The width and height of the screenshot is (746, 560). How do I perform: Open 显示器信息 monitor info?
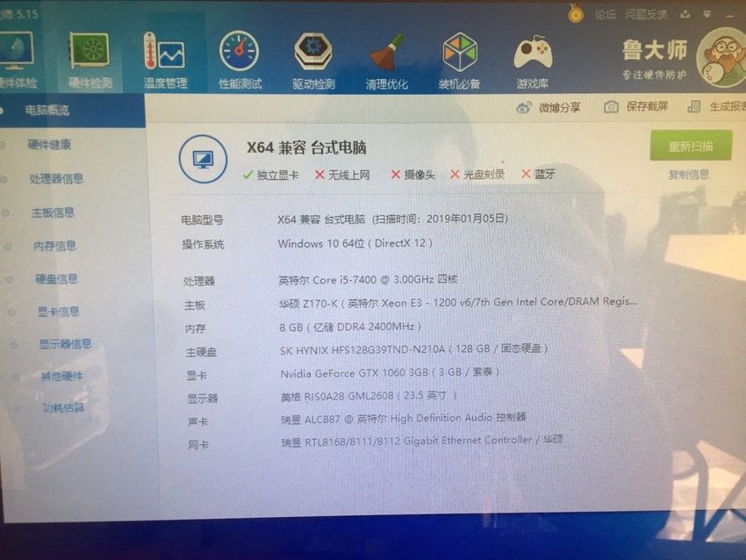[65, 344]
